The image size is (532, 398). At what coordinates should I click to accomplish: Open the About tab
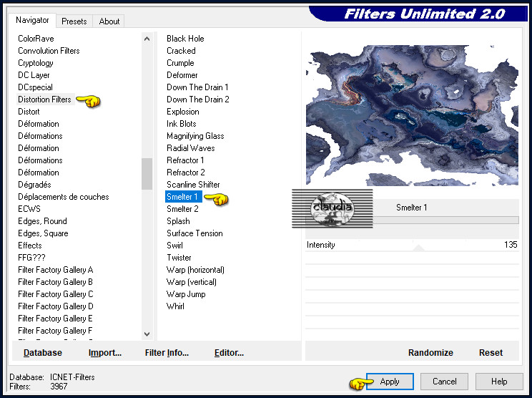pos(109,21)
